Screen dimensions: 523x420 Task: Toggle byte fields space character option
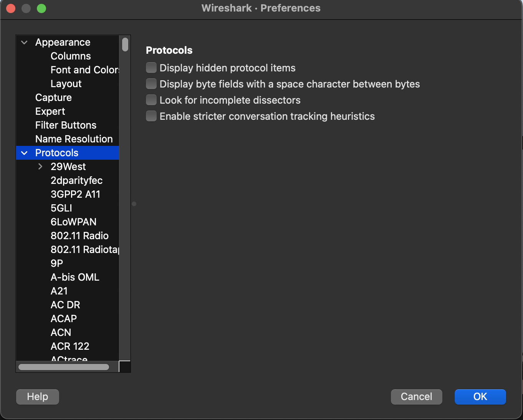point(151,84)
